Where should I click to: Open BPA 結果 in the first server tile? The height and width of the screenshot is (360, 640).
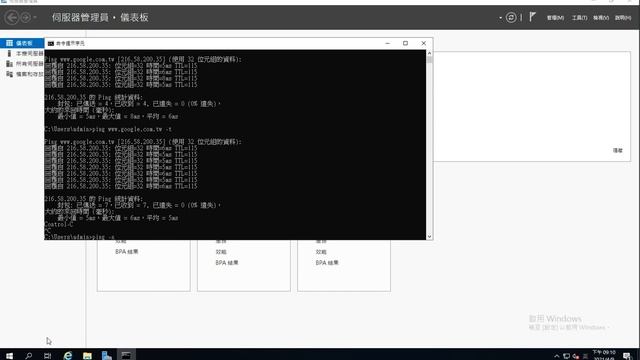[x=127, y=252]
